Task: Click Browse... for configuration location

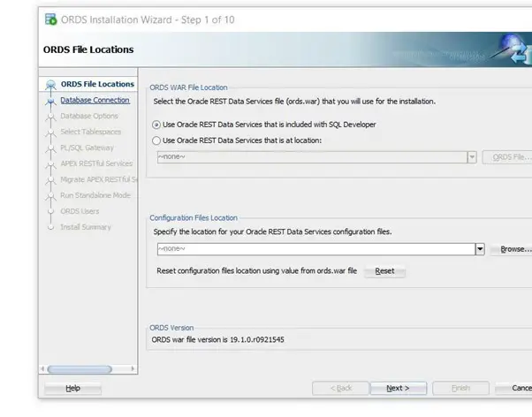Action: click(x=512, y=249)
